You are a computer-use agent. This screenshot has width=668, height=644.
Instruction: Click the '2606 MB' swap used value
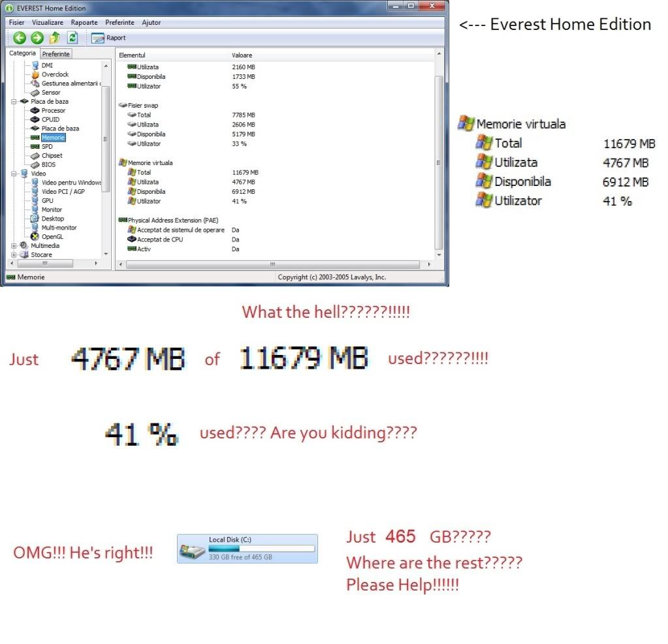(x=244, y=125)
